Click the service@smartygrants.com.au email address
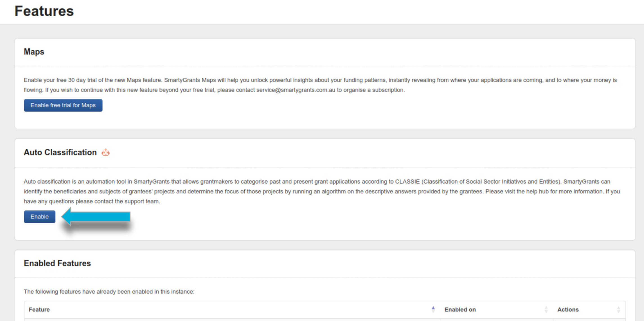This screenshot has height=321, width=644. (x=296, y=90)
